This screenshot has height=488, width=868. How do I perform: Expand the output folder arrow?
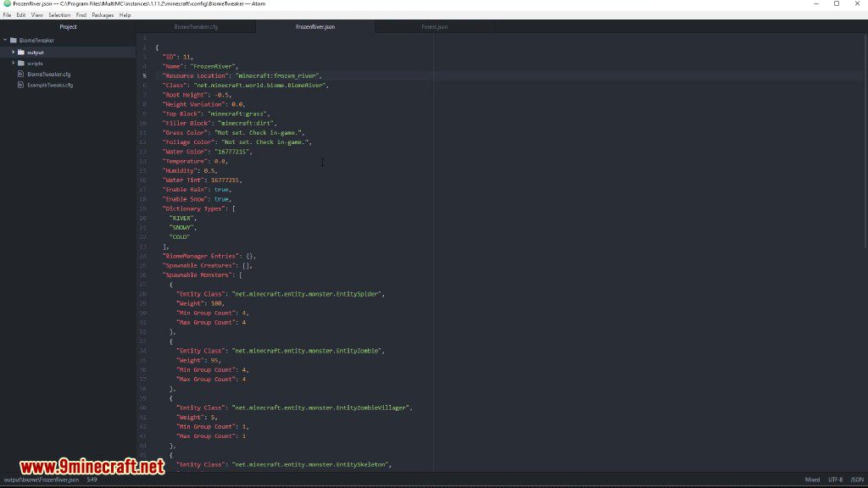[14, 52]
